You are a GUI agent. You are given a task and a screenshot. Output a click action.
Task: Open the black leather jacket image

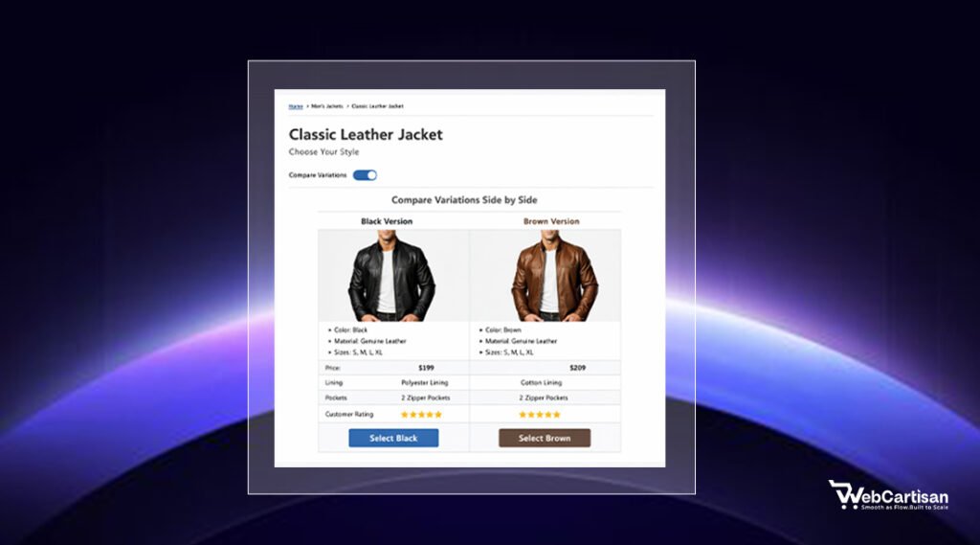pos(393,275)
